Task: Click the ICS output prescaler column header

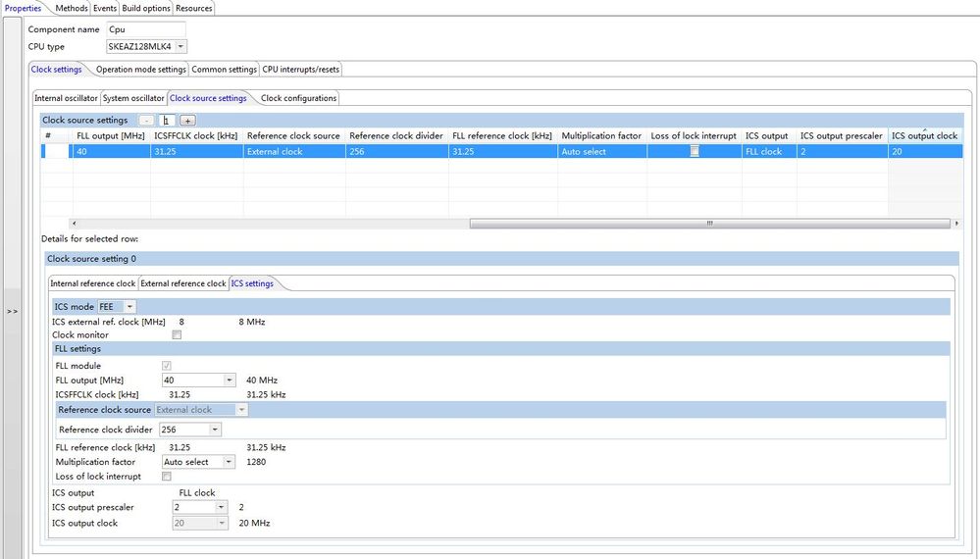Action: click(842, 135)
